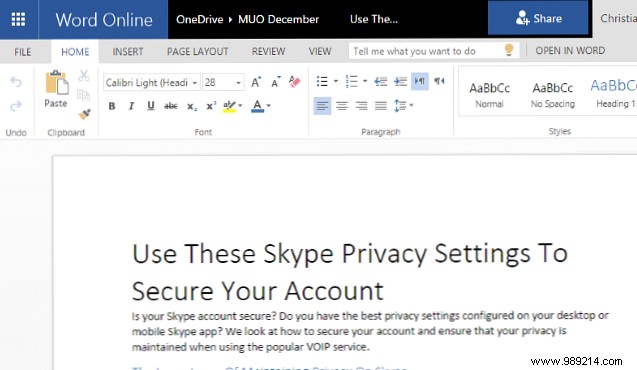Decrease the paragraph indent
Image resolution: width=637 pixels, height=370 pixels.
point(380,82)
